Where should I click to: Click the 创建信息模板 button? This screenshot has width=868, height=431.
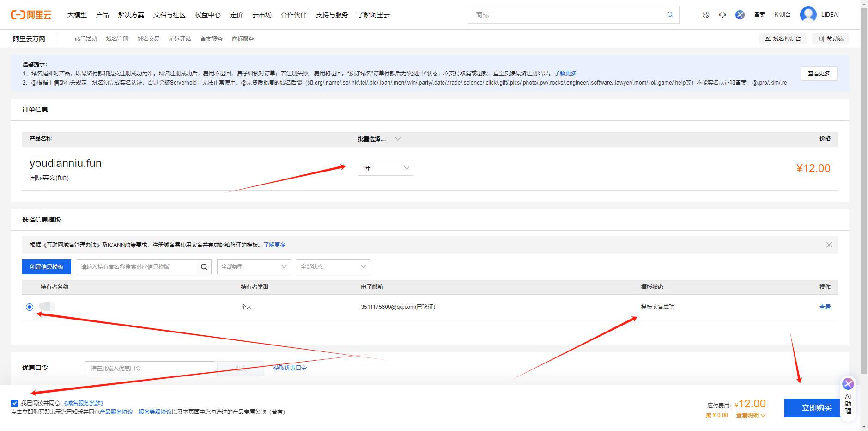click(47, 267)
